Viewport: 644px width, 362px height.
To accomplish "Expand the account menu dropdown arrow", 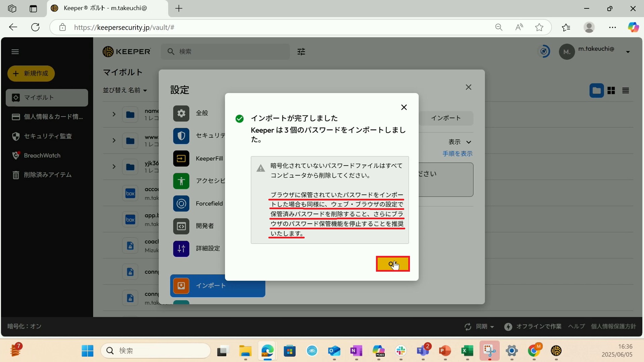I will (x=628, y=52).
